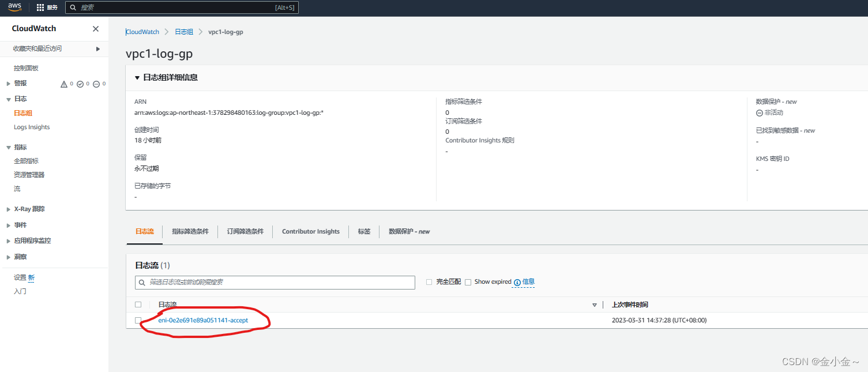Open 流 in the sidebar
Image resolution: width=868 pixels, height=372 pixels.
pyautogui.click(x=17, y=189)
